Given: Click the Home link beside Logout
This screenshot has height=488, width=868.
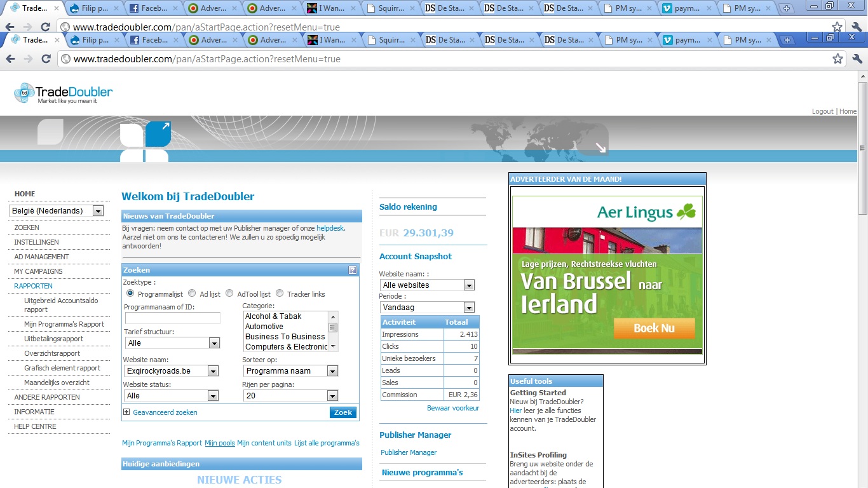Looking at the screenshot, I should 848,111.
